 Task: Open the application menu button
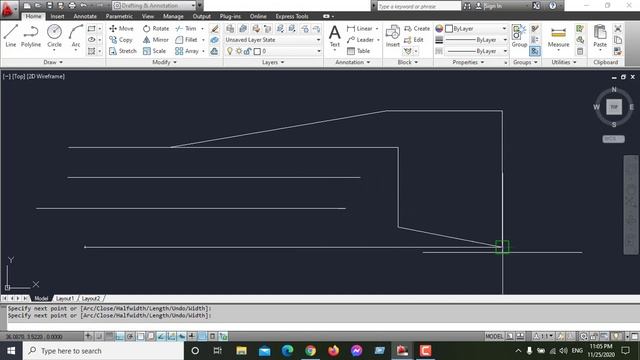[x=9, y=9]
